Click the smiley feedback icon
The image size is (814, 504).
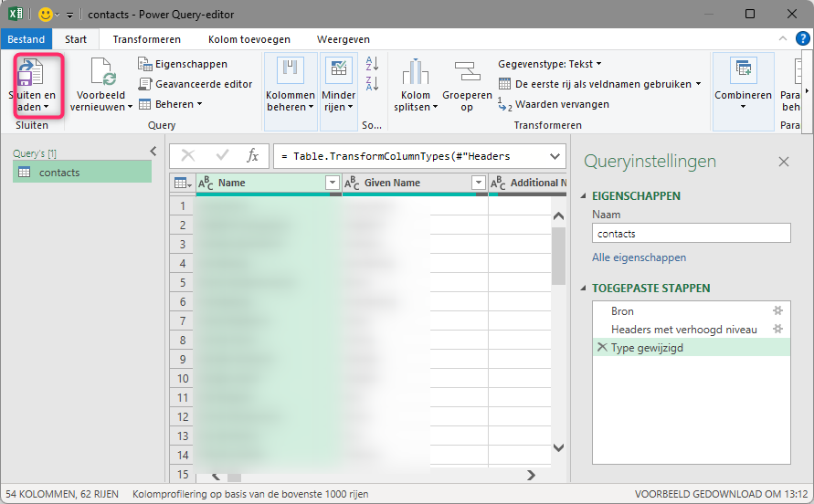tap(46, 14)
